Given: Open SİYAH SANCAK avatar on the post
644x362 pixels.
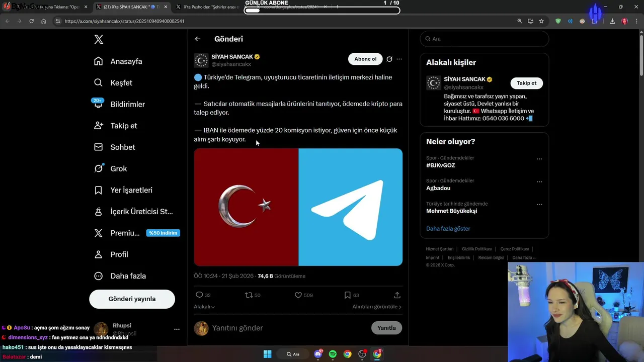Looking at the screenshot, I should tap(201, 60).
